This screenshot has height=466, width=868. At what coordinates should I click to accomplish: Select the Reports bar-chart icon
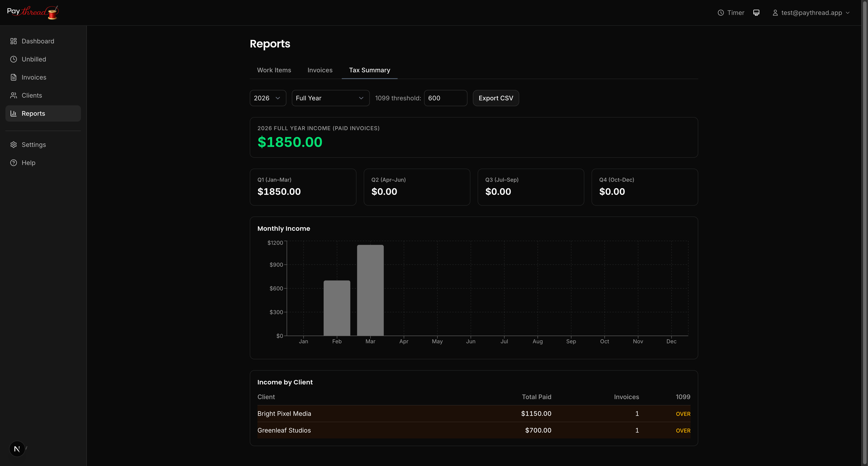[14, 113]
